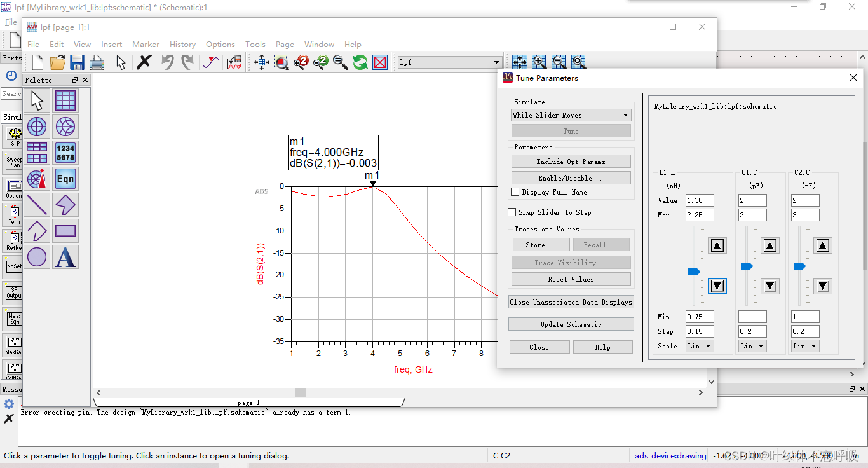Screen dimensions: 868x468
Task: Open the L1.L Scale Lin dropdown
Action: pos(700,346)
